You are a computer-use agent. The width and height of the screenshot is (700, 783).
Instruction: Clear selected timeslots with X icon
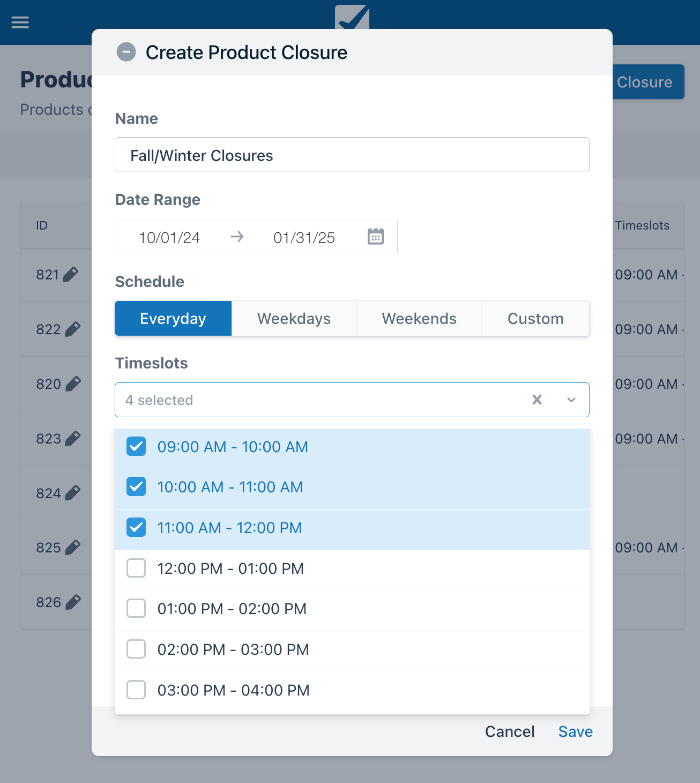click(537, 400)
